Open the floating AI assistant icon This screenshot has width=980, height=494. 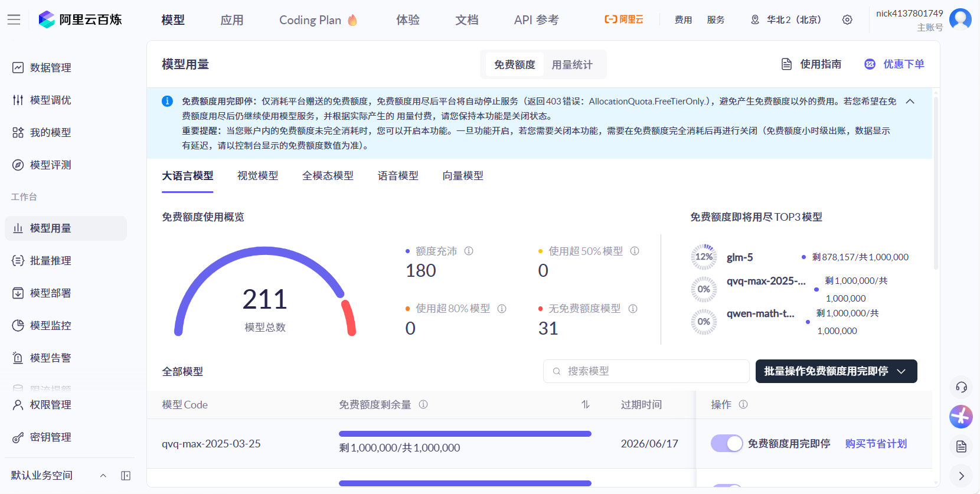(x=961, y=417)
